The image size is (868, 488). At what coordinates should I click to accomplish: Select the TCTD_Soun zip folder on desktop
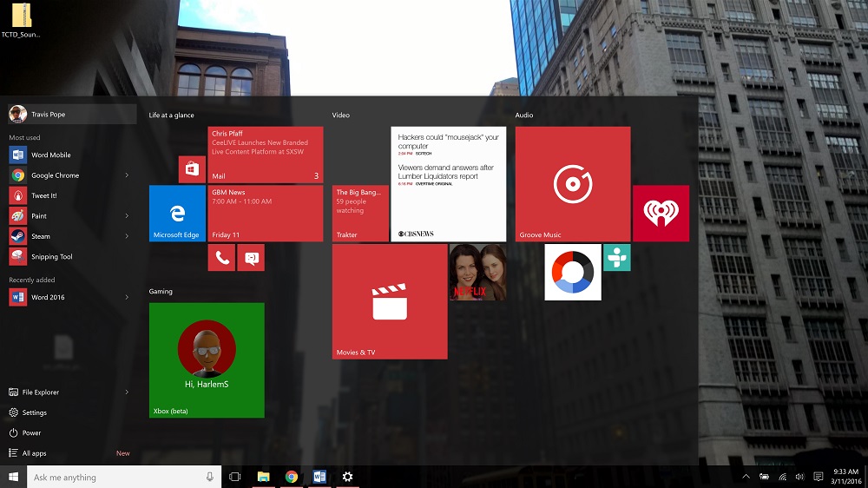[21, 21]
